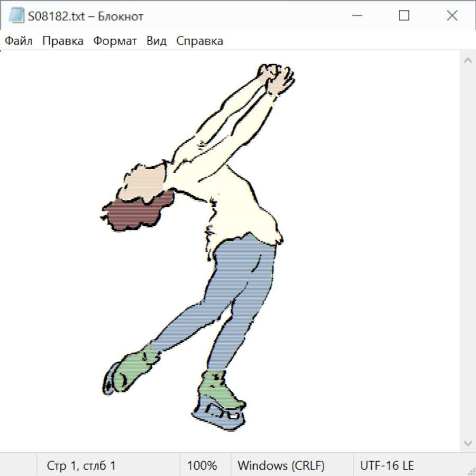Open the Справка menu
Viewport: 476px width, 476px height.
(199, 41)
